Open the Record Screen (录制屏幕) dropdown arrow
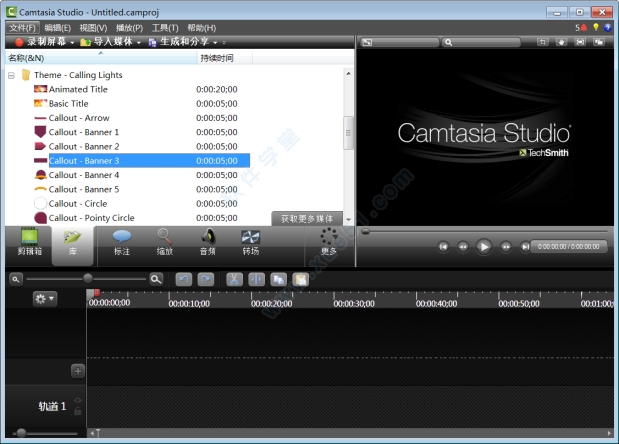Screen dimensions: 619x444 click(73, 42)
